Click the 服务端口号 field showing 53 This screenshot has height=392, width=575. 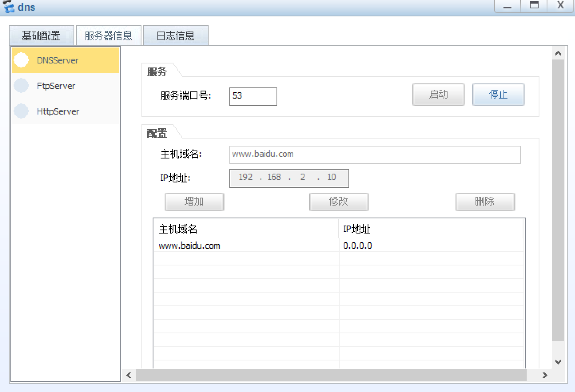[x=253, y=96]
